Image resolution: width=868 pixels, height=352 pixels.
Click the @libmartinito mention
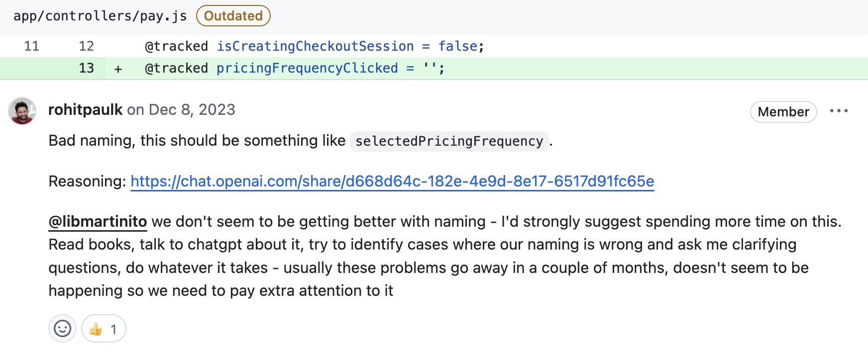coord(98,221)
